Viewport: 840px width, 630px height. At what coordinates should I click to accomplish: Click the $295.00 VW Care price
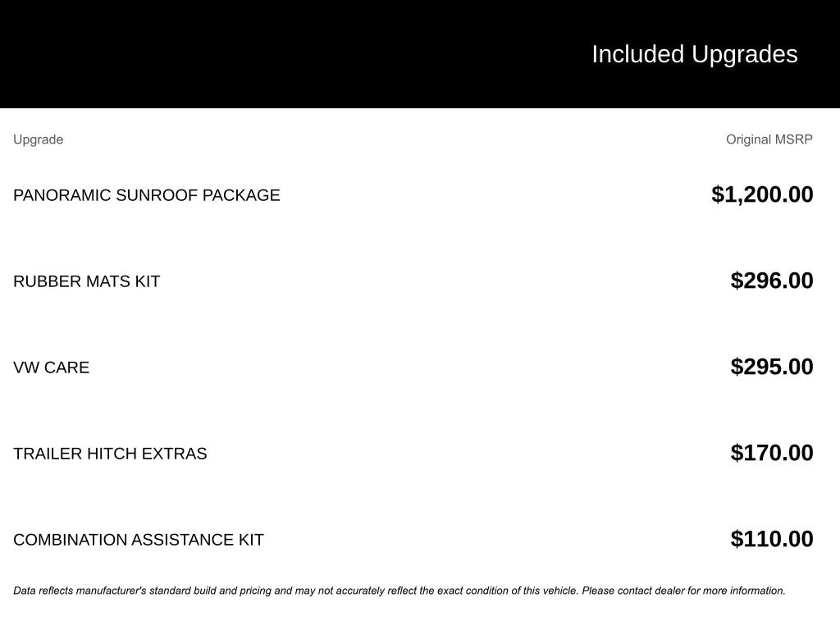pos(772,367)
